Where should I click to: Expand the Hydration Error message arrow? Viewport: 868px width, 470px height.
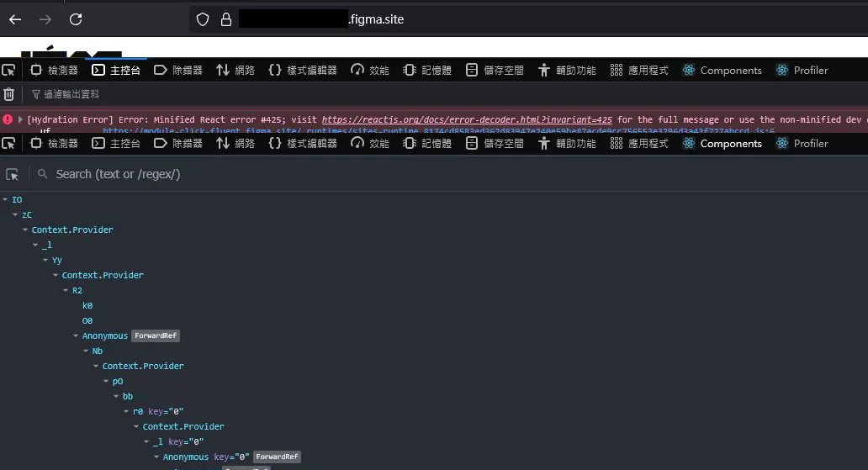coord(20,119)
